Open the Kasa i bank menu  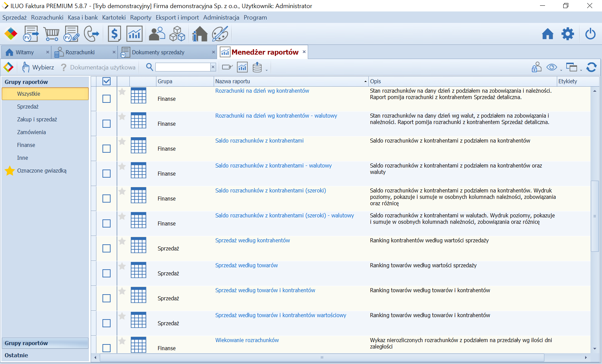click(83, 18)
